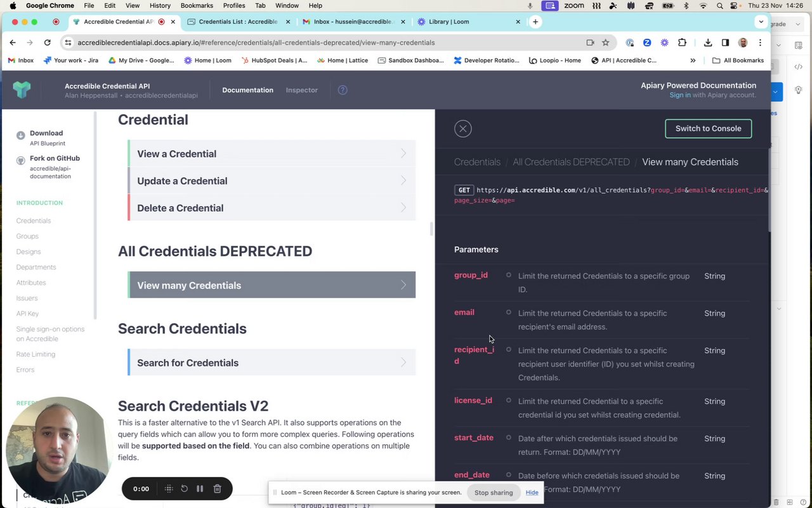Click the Loom drag-handle grid icon

coord(169,489)
